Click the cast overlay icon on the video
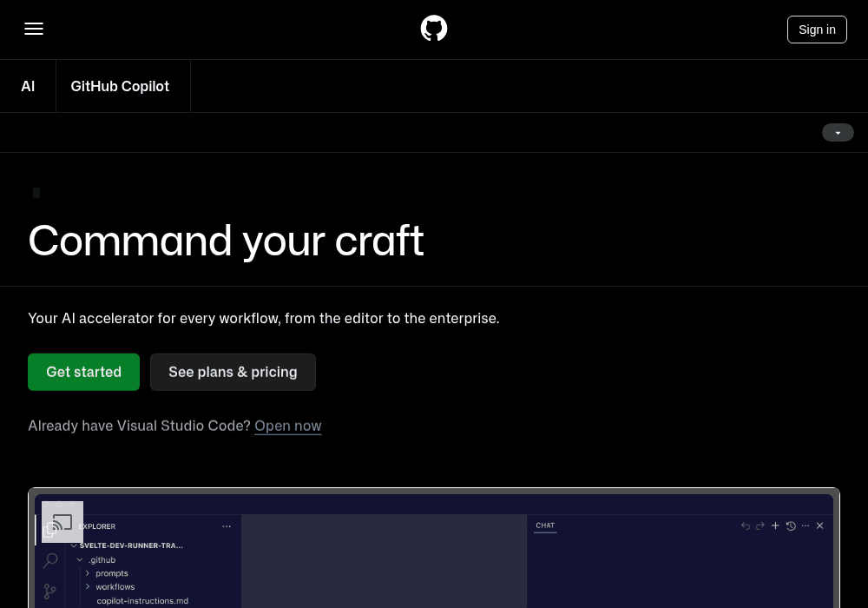Viewport: 868px width, 608px height. 62,522
